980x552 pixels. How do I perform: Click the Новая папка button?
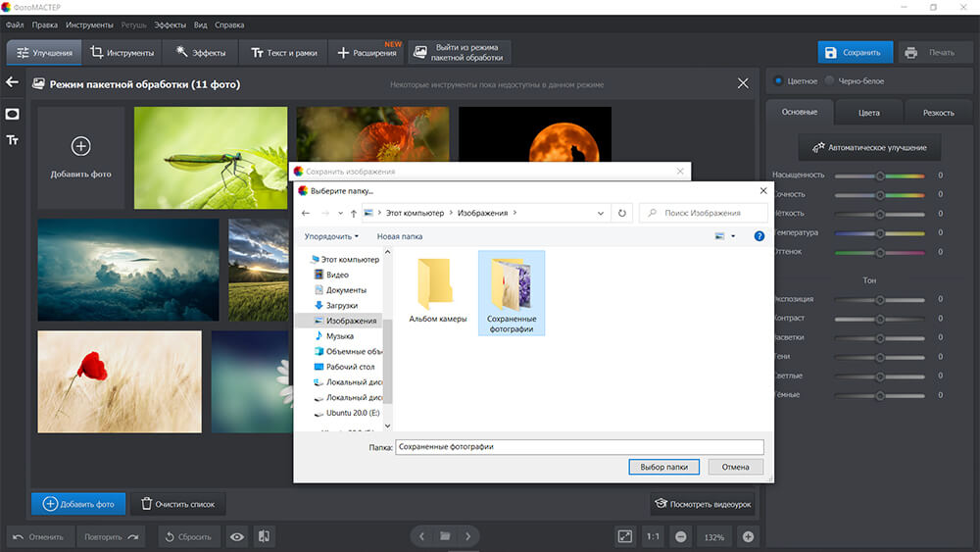pyautogui.click(x=400, y=236)
